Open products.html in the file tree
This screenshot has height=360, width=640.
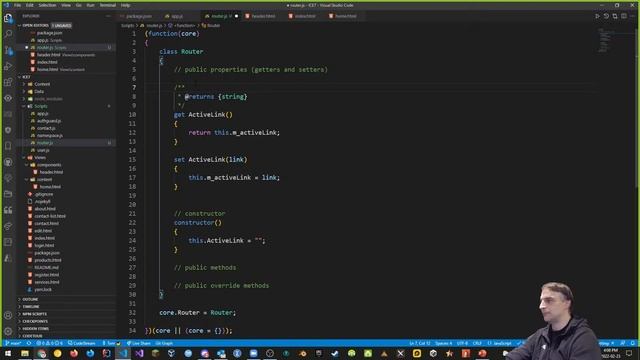pyautogui.click(x=48, y=260)
